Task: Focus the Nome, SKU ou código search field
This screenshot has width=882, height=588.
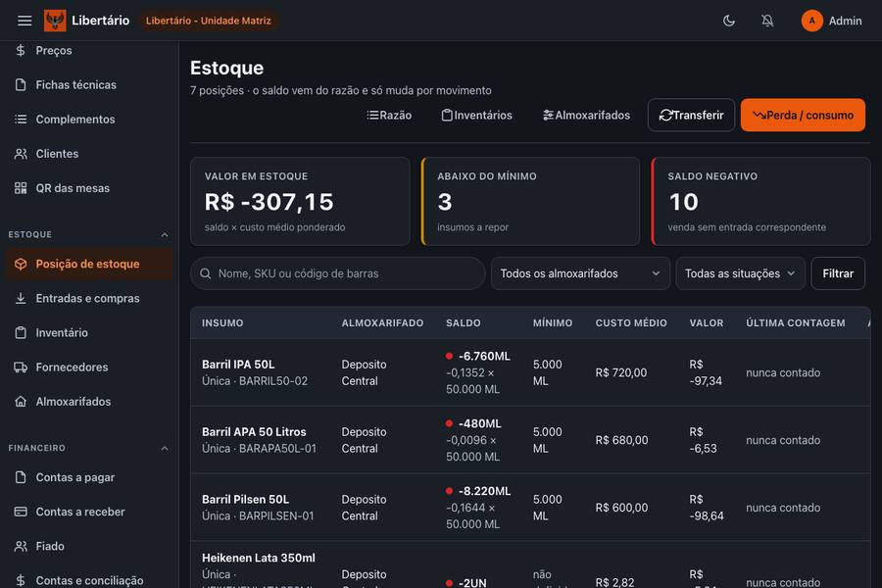Action: pyautogui.click(x=337, y=273)
